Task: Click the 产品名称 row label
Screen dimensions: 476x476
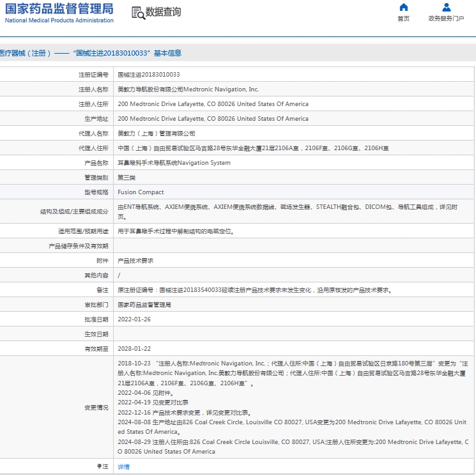Action: click(96, 163)
